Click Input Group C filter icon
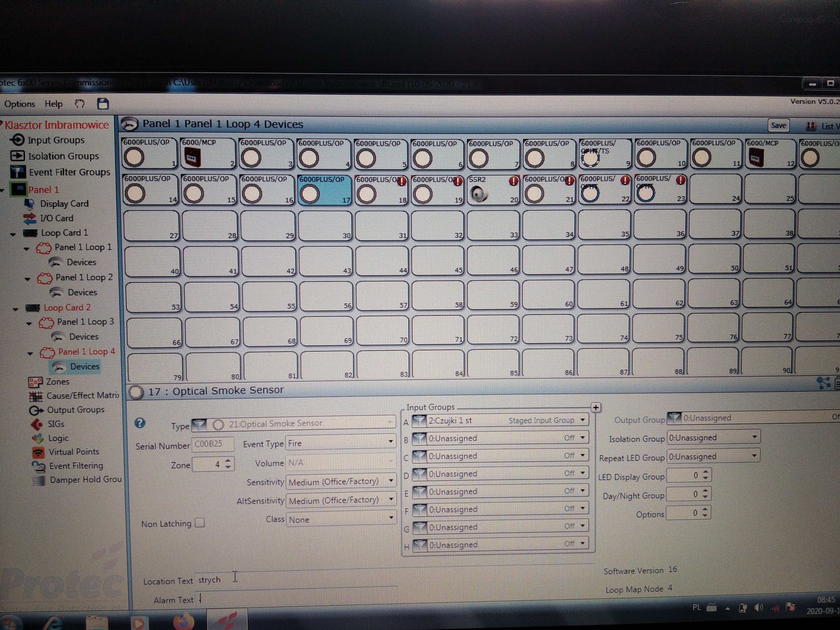The width and height of the screenshot is (840, 630). coord(419,456)
